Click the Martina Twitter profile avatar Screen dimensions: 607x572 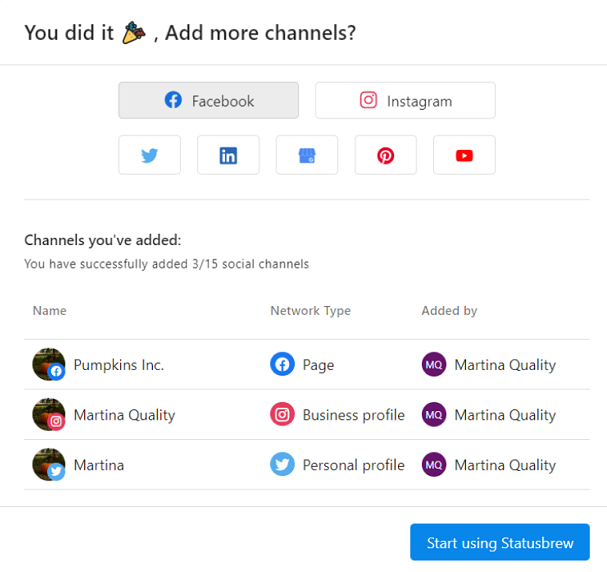coord(48,464)
